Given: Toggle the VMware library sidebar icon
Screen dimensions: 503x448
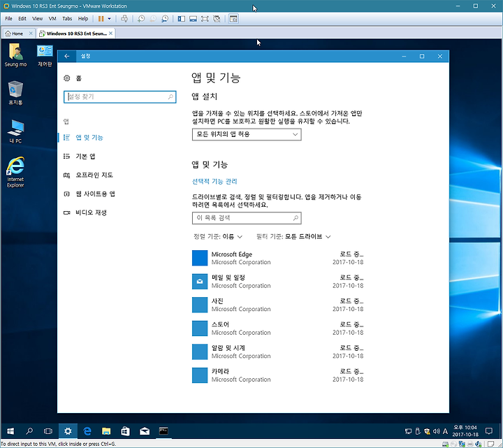Looking at the screenshot, I should 181,19.
